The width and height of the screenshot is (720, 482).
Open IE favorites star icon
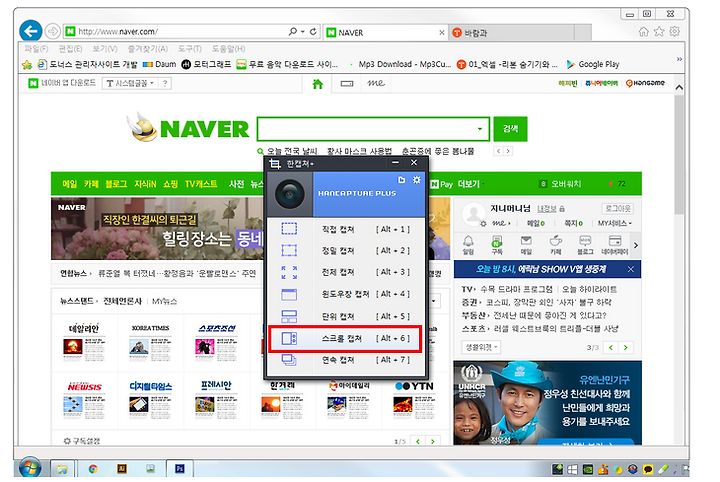tap(659, 31)
